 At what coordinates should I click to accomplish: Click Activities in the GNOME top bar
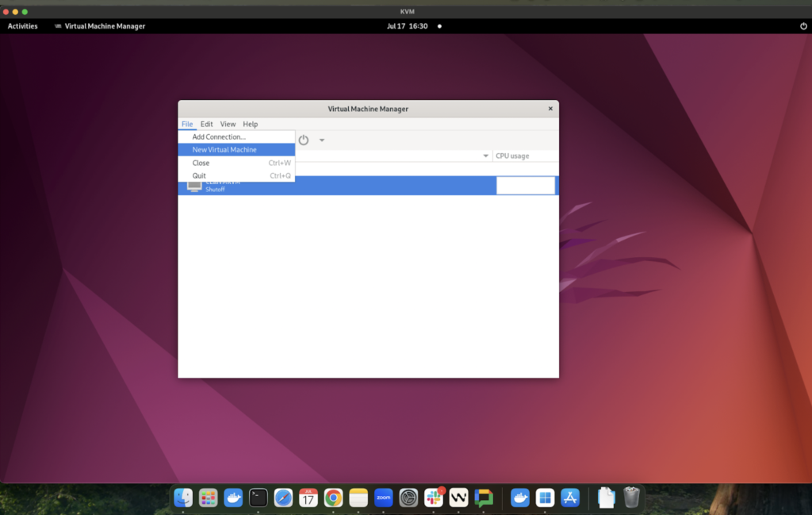click(x=23, y=26)
